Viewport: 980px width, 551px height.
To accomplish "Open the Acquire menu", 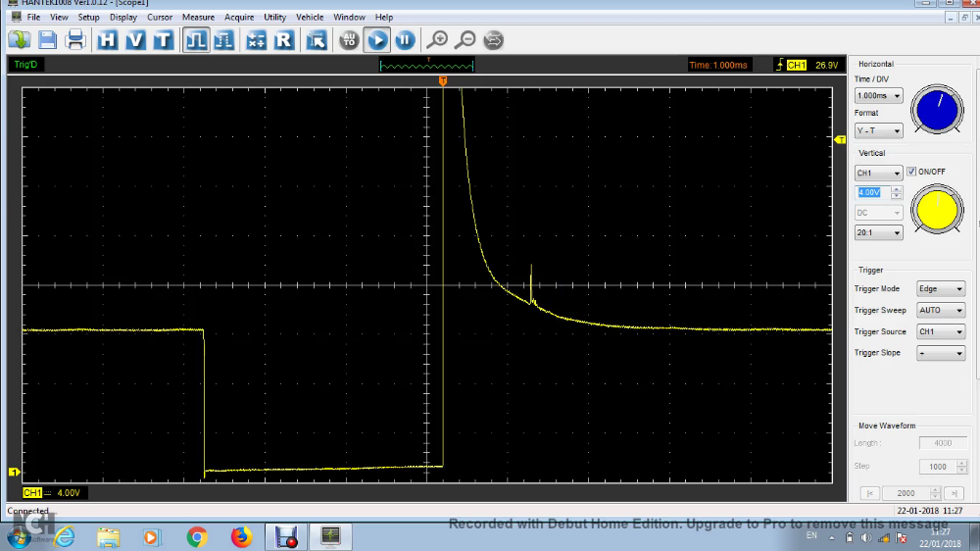I will [x=239, y=17].
